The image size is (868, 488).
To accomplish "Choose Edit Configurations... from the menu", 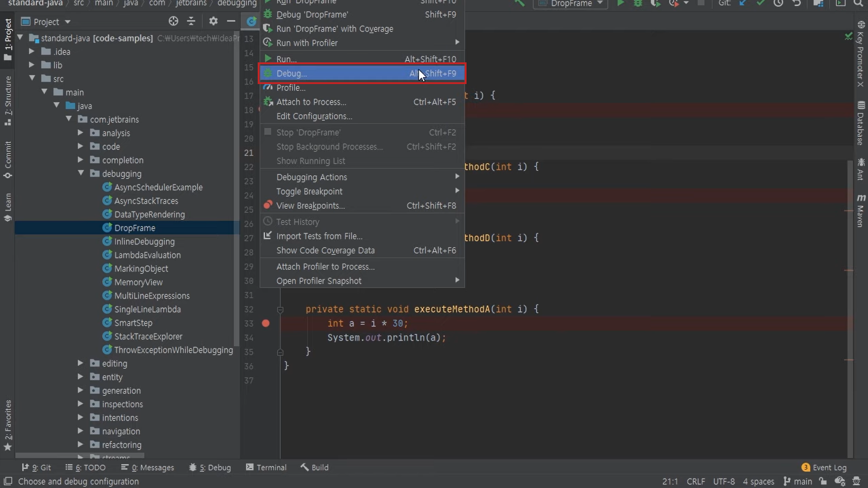I will [362, 116].
